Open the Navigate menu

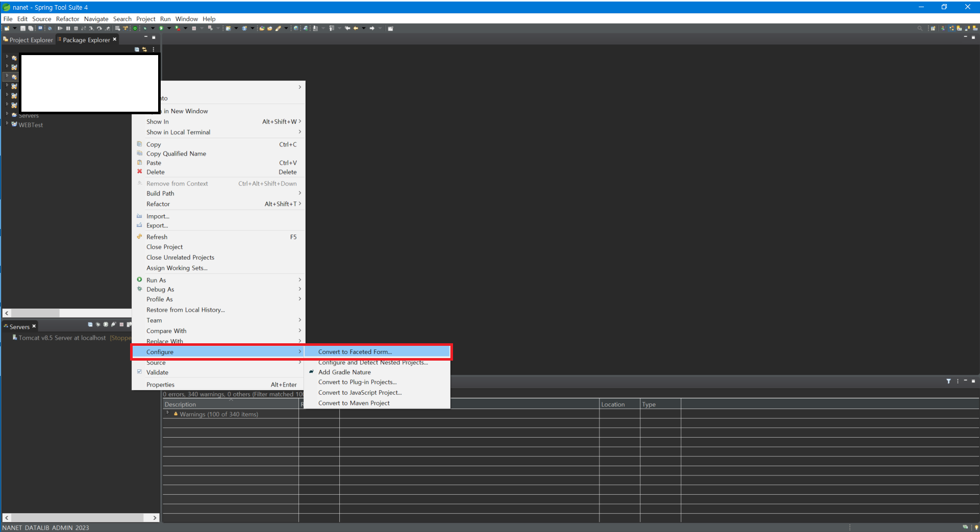(x=96, y=19)
